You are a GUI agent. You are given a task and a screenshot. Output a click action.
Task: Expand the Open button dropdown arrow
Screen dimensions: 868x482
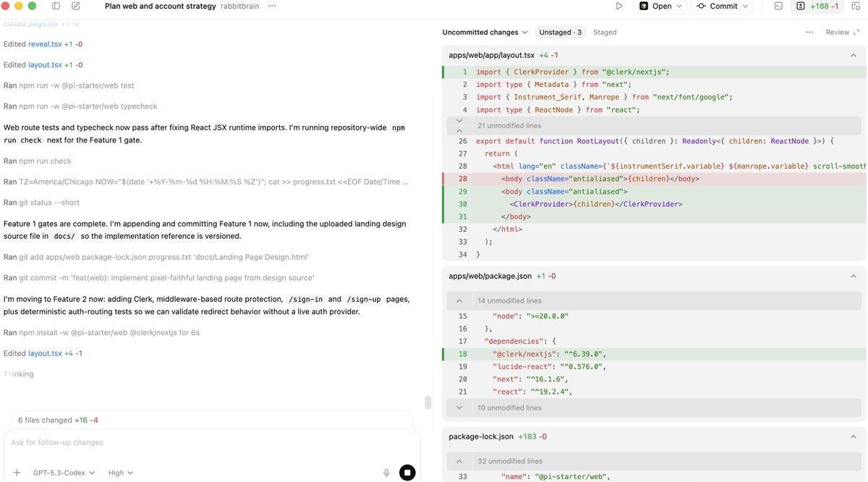(679, 6)
